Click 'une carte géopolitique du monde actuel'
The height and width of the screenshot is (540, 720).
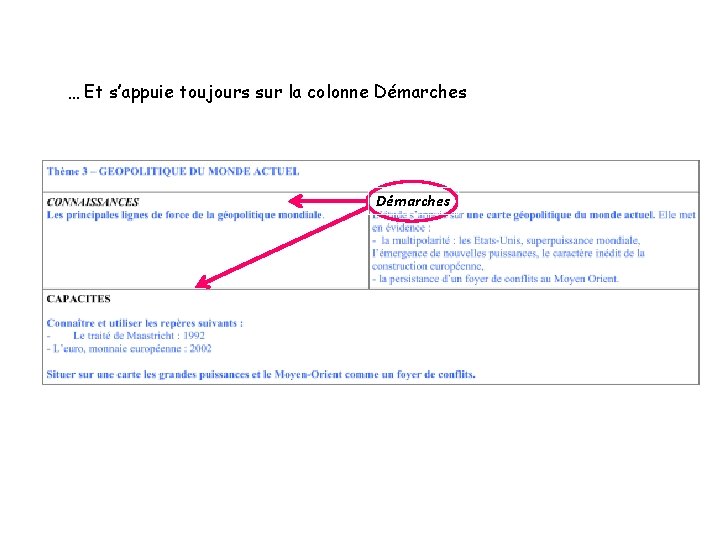[560, 215]
